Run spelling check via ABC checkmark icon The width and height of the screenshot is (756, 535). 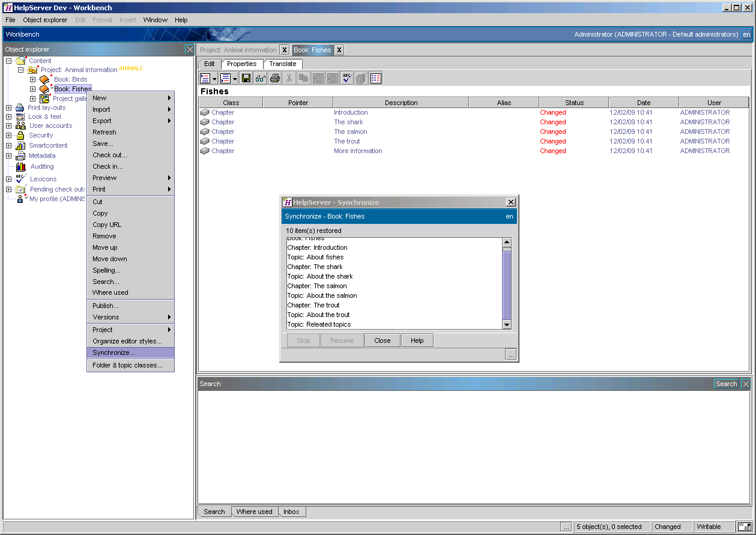click(347, 78)
